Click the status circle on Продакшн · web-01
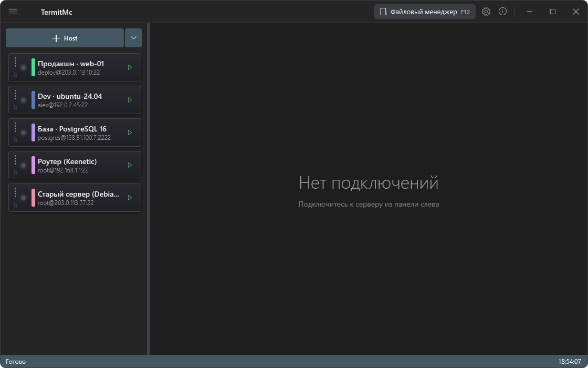The width and height of the screenshot is (588, 368). click(23, 68)
